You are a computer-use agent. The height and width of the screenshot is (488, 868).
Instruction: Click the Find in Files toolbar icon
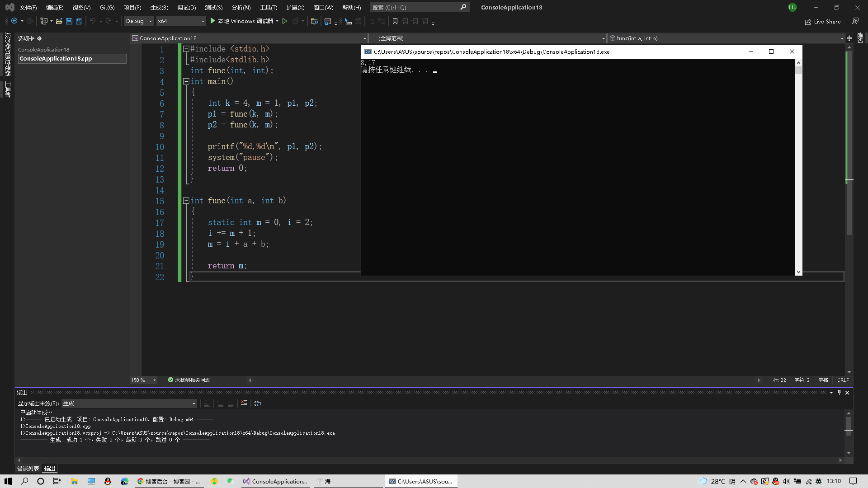[314, 21]
